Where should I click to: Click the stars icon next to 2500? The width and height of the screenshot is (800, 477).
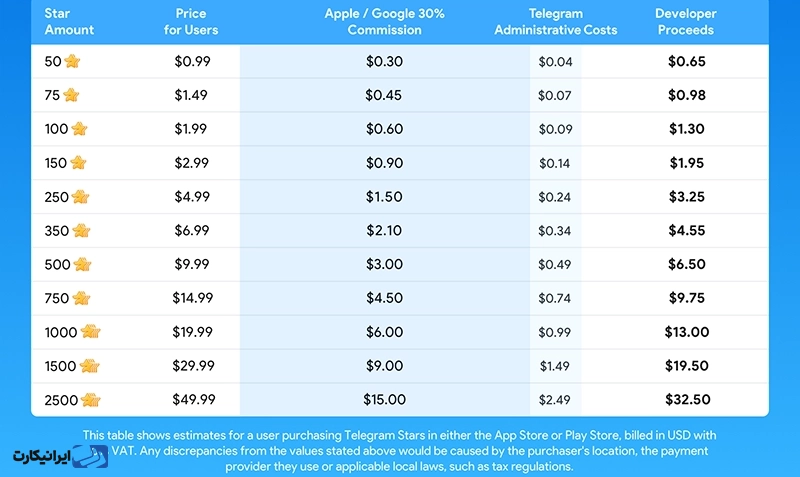[90, 400]
